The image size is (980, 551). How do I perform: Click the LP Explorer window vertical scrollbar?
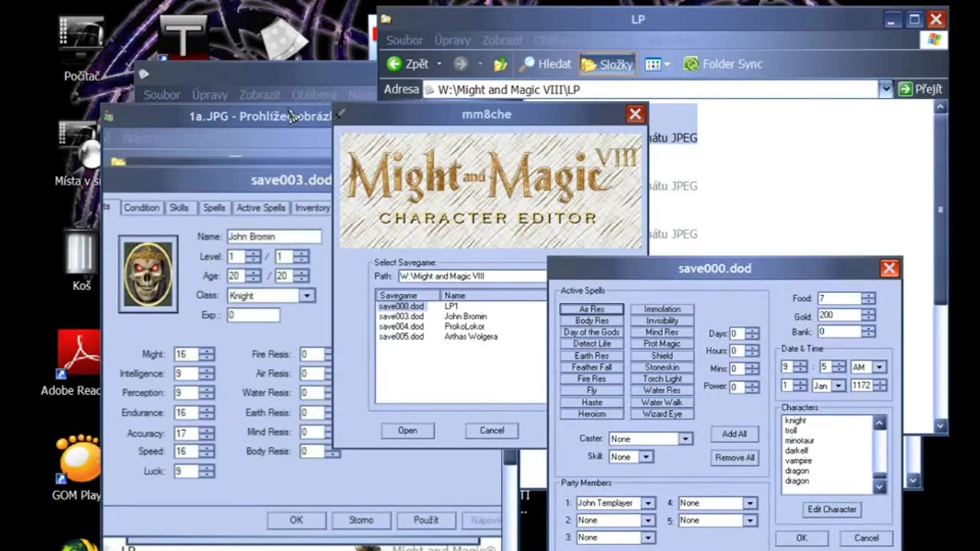click(x=941, y=267)
